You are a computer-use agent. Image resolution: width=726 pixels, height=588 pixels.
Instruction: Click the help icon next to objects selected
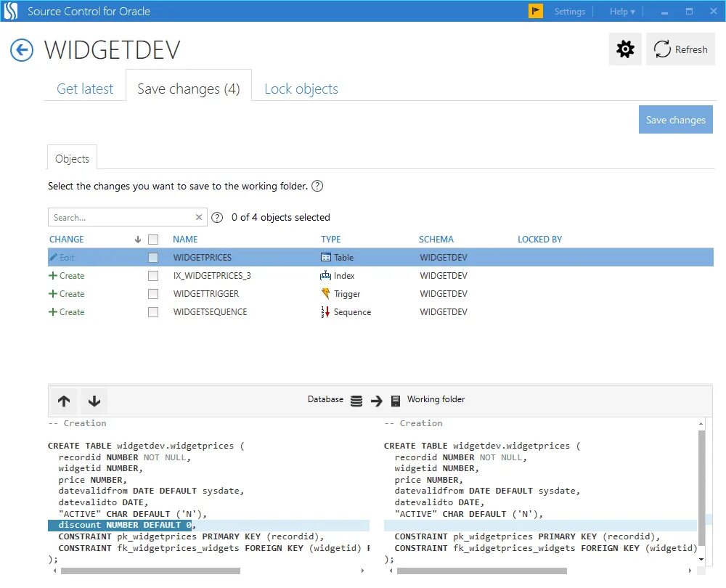[217, 218]
